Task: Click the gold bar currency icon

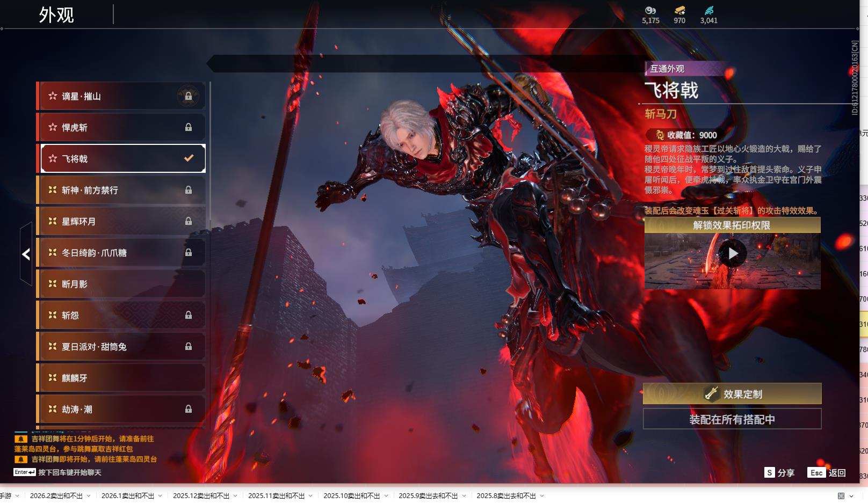Action: click(x=679, y=10)
